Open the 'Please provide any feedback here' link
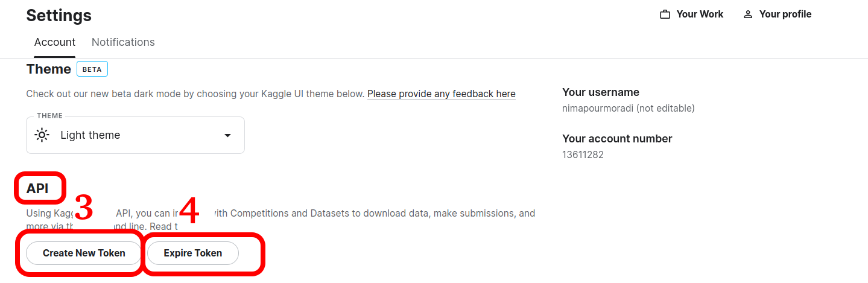Image resolution: width=868 pixels, height=283 pixels. coord(442,94)
